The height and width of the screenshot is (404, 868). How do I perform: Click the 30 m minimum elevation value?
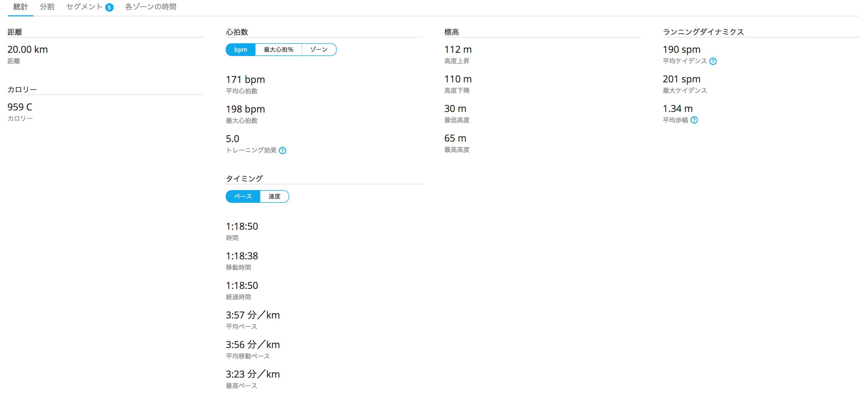[455, 109]
